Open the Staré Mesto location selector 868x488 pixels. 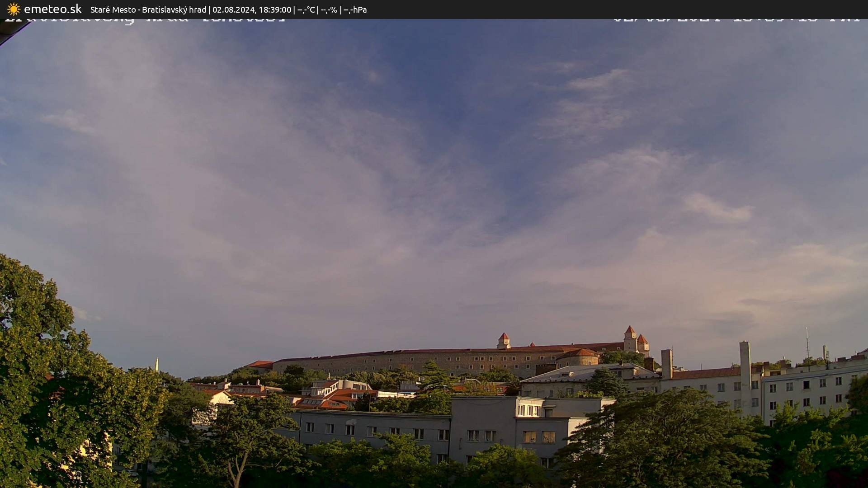pos(113,9)
